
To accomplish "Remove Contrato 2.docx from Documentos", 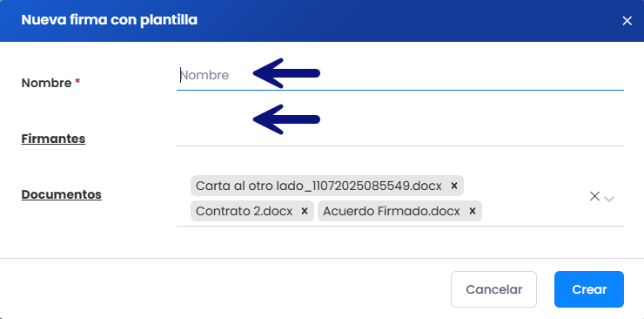I will pyautogui.click(x=305, y=211).
